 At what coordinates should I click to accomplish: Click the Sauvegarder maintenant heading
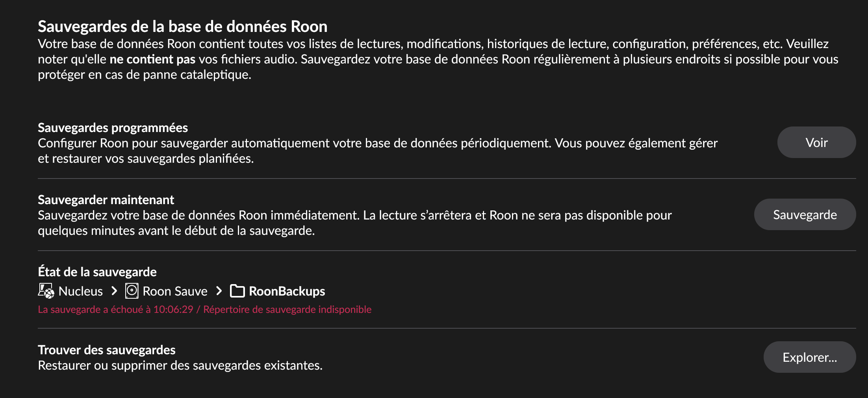[106, 200]
